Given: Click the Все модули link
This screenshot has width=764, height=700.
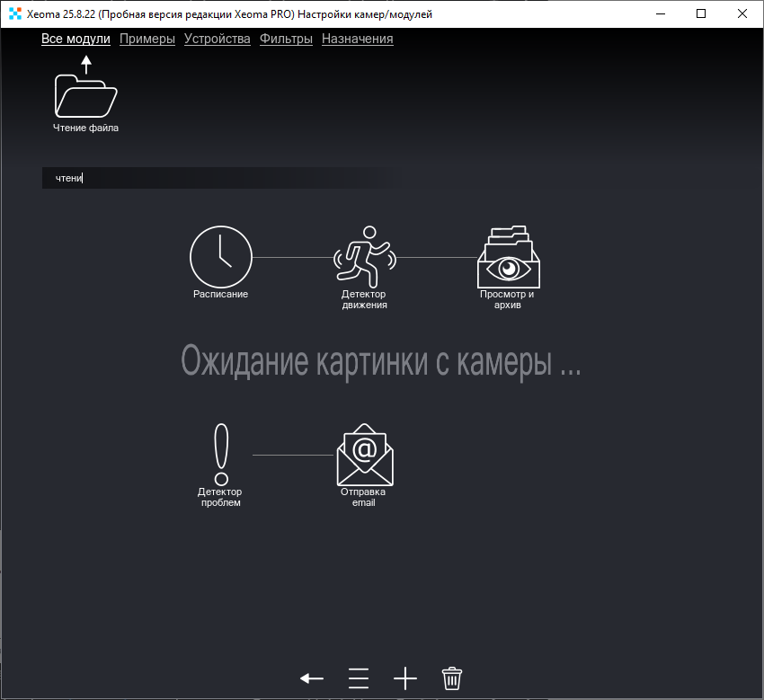Looking at the screenshot, I should 76,40.
